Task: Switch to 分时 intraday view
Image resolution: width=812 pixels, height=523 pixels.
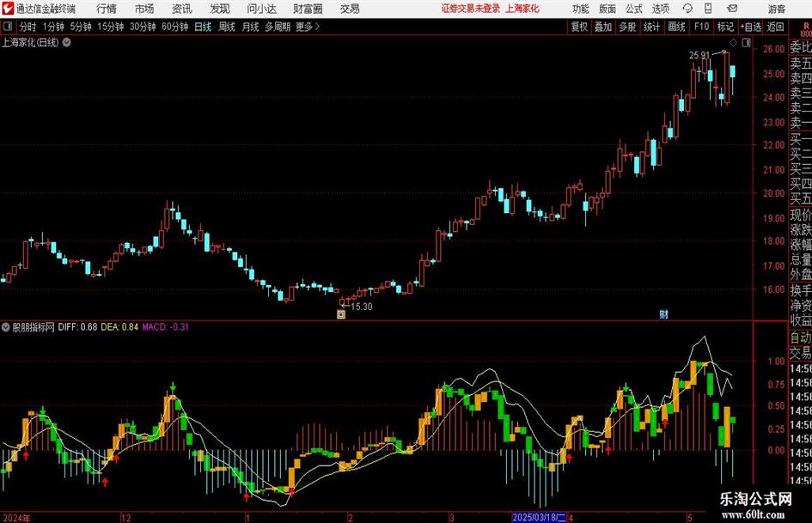Action: (x=27, y=27)
